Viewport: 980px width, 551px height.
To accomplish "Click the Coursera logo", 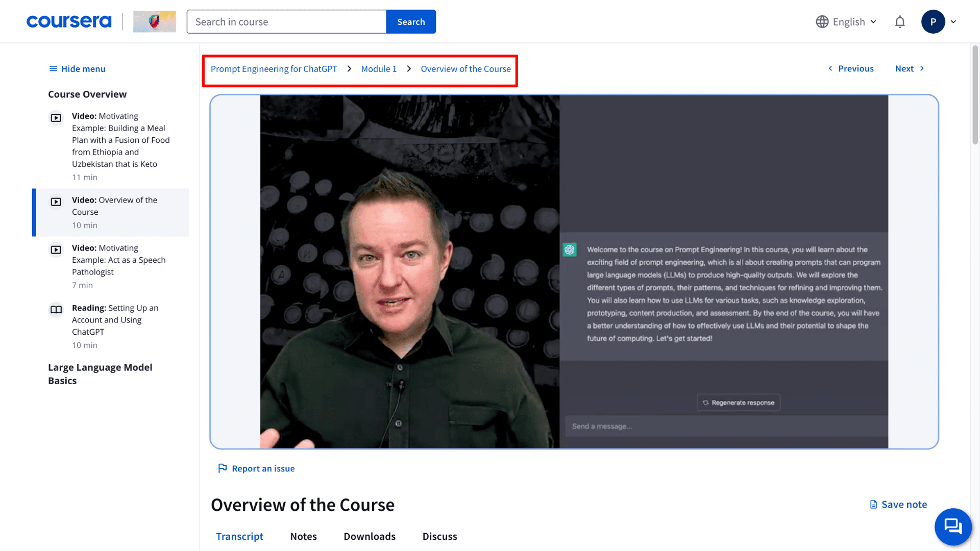I will (x=69, y=21).
